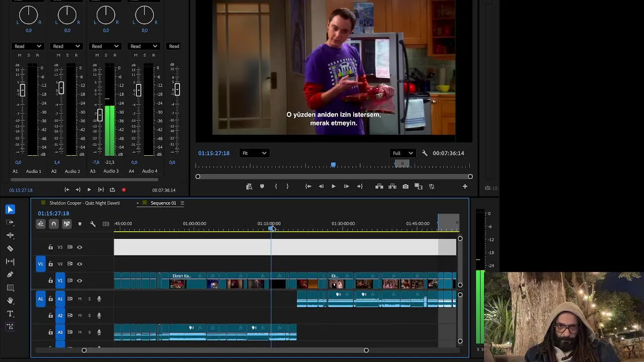Click V1 source patching button
Screen dimensions: 644x362
click(41, 264)
